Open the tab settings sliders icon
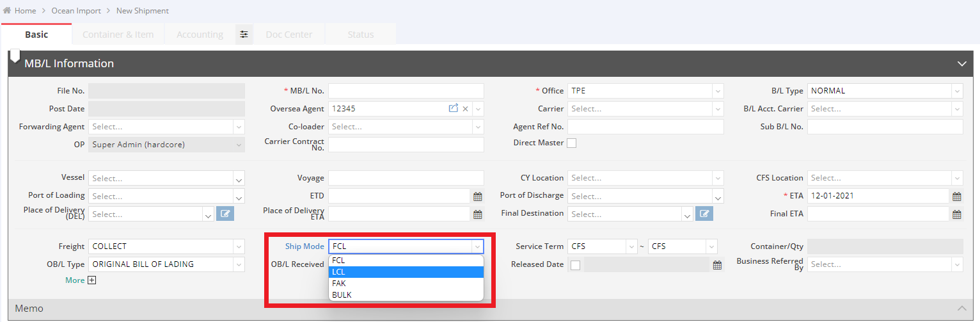This screenshot has height=322, width=980. pyautogui.click(x=244, y=35)
